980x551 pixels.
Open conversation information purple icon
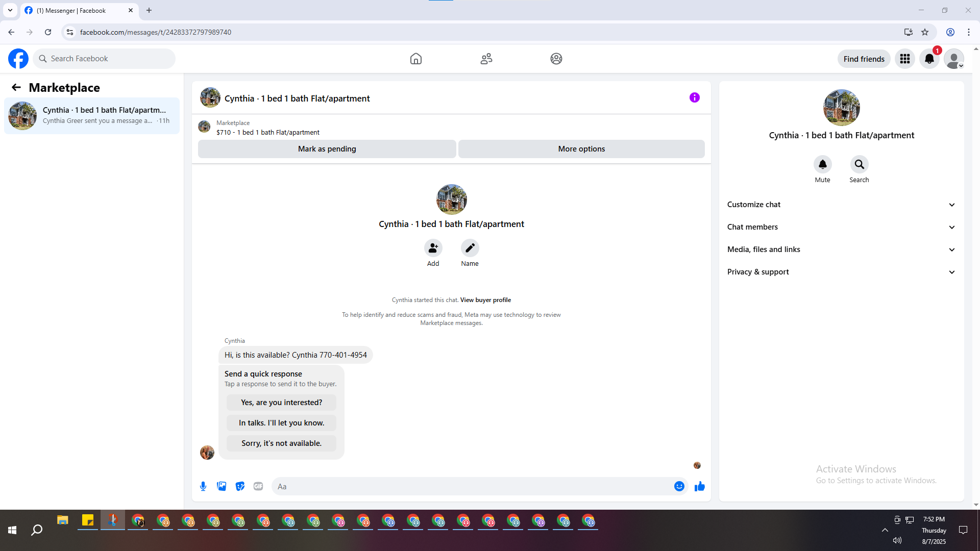[x=695, y=97]
